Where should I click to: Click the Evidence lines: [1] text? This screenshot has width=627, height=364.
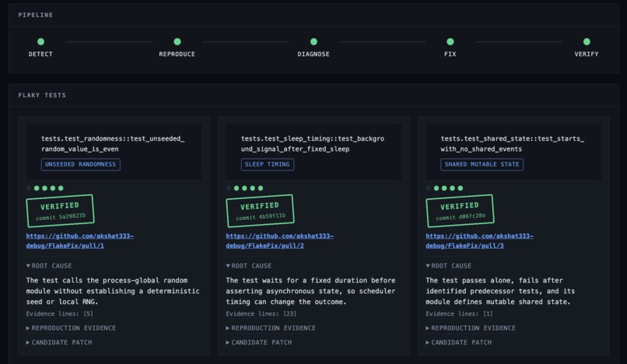pyautogui.click(x=460, y=313)
